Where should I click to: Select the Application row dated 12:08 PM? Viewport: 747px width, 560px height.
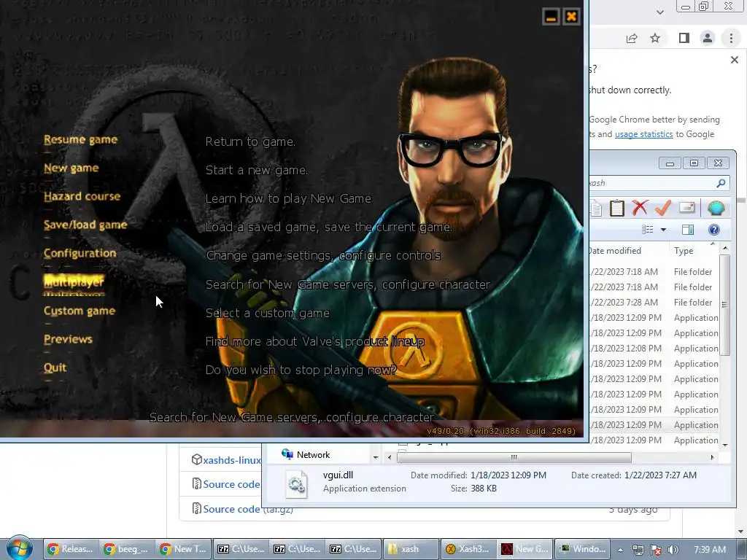pos(654,349)
